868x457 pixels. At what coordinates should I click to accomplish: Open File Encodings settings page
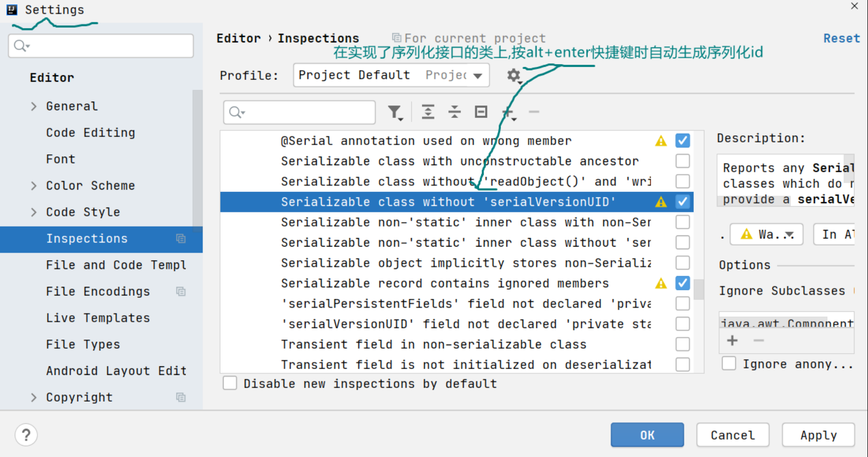98,292
